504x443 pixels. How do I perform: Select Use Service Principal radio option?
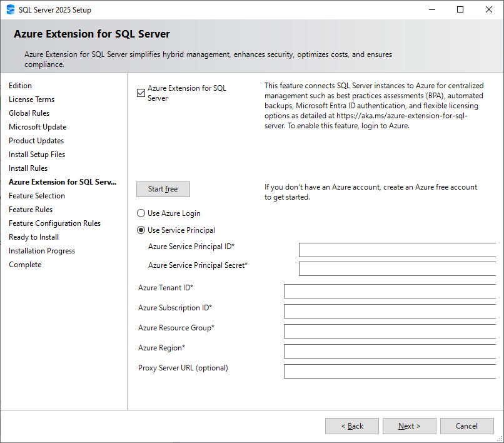pos(141,230)
